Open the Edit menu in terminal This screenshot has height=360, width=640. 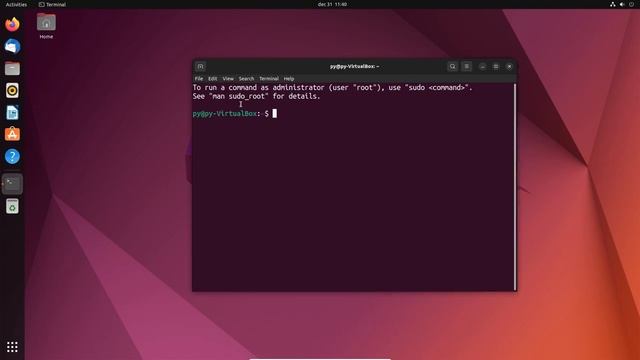pos(213,78)
